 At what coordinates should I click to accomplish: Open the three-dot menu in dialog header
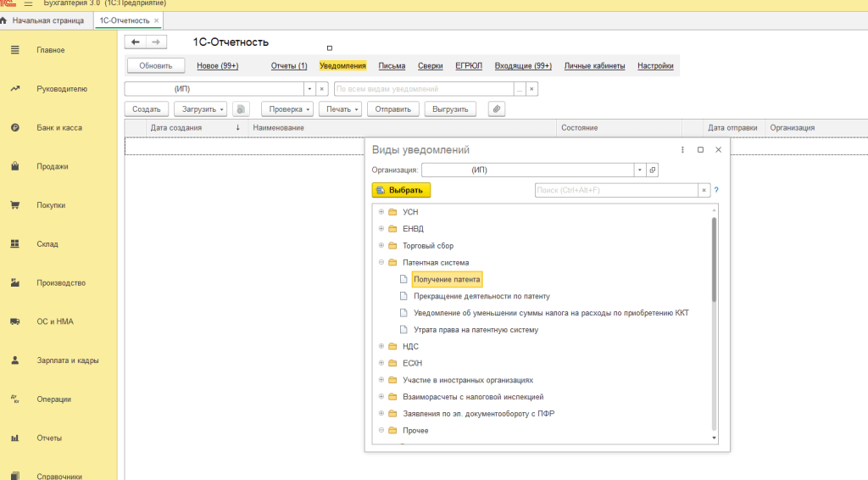(x=682, y=149)
